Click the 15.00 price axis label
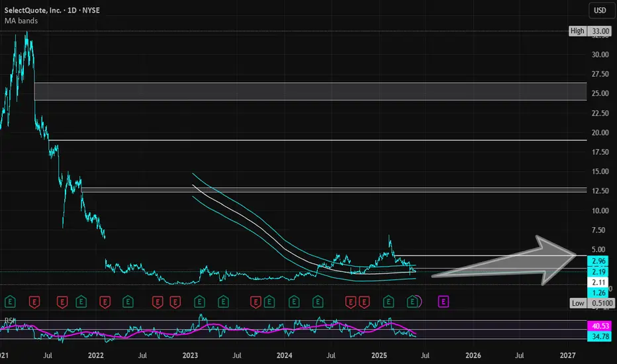 tap(600, 171)
